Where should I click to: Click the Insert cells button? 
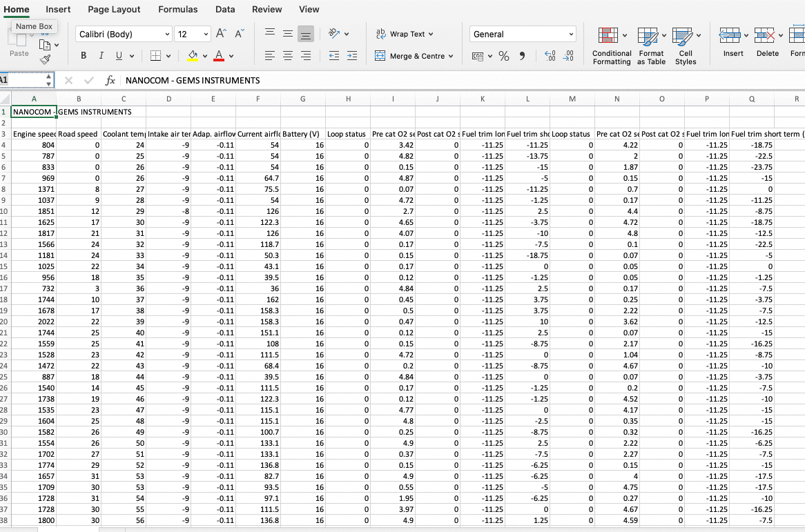tap(733, 42)
